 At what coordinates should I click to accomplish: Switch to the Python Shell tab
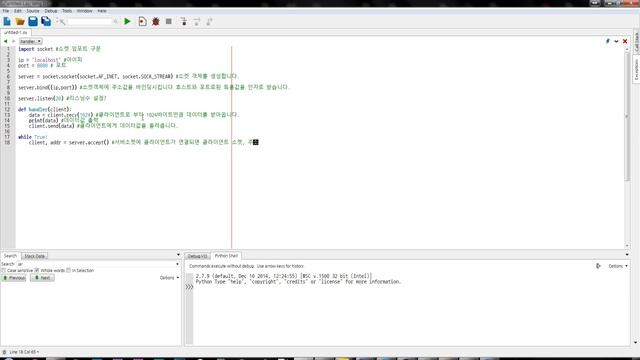[226, 256]
